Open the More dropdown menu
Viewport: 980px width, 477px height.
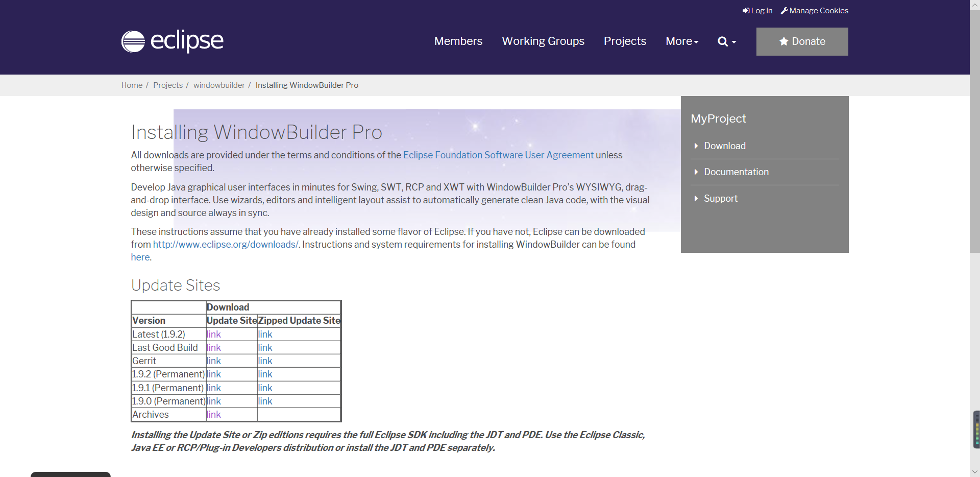coord(682,41)
